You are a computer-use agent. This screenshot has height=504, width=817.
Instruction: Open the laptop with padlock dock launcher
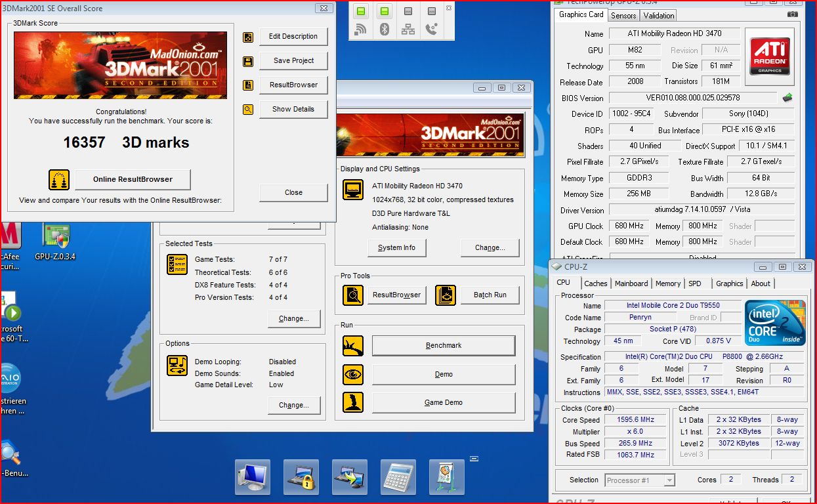click(301, 477)
